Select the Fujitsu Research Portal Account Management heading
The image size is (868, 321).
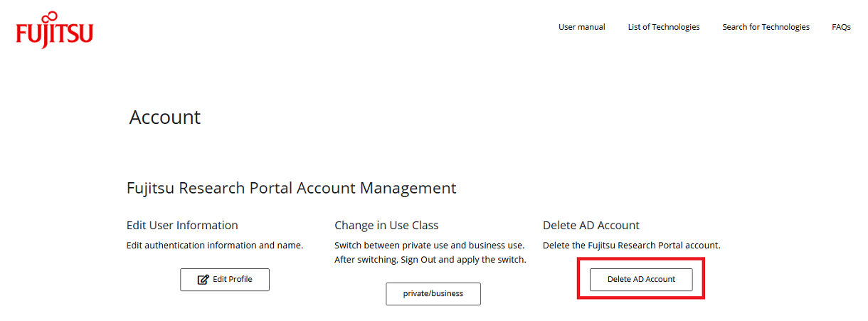tap(291, 189)
